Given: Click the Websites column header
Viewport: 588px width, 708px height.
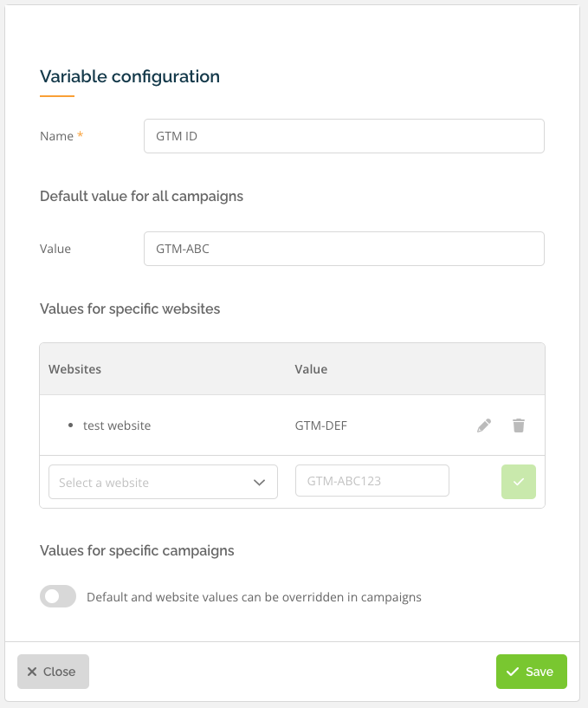Looking at the screenshot, I should point(75,369).
